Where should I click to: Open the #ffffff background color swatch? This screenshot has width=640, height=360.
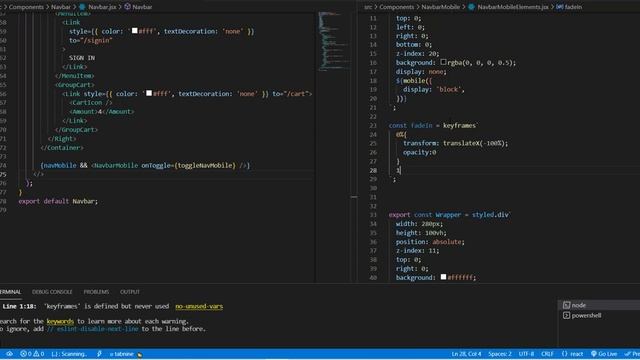(443, 277)
